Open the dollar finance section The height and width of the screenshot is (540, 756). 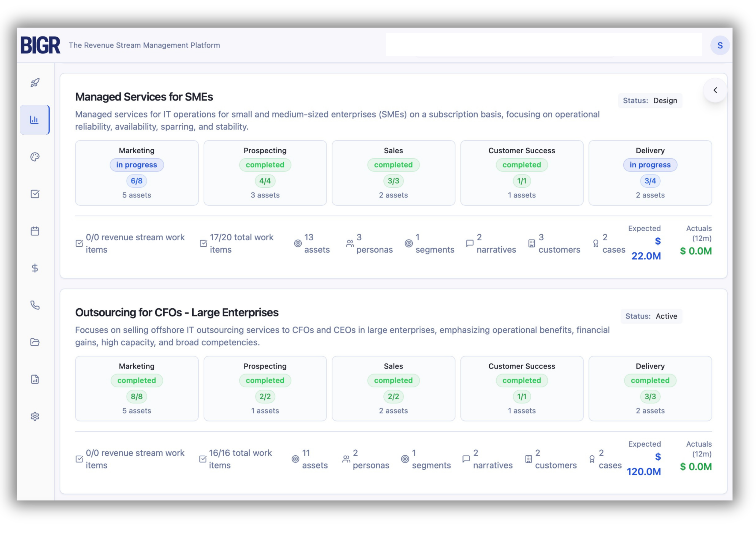pos(35,268)
